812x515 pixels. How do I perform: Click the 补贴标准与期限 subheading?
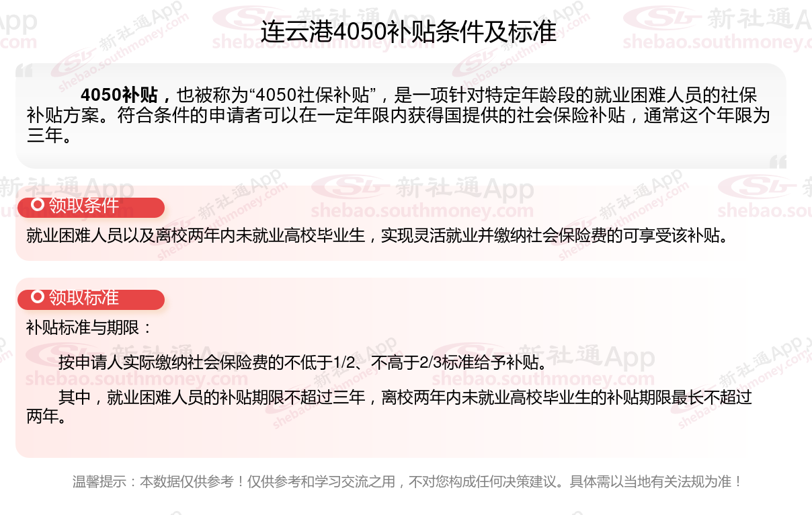89,328
